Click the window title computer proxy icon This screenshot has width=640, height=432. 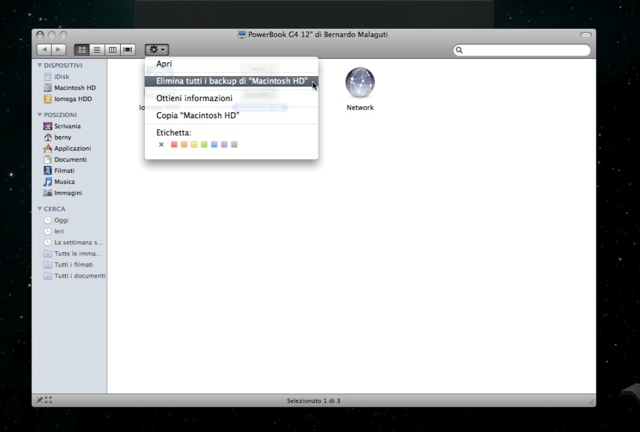242,35
